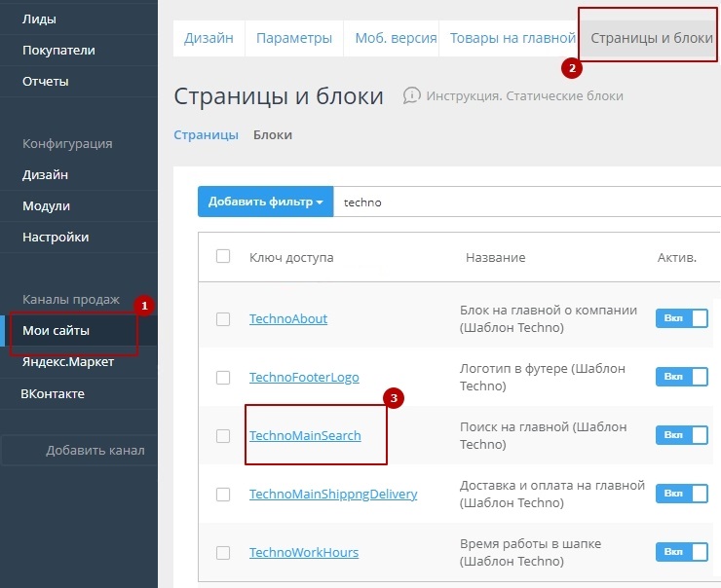This screenshot has height=588, width=721.
Task: Open Яндекс.Маркет sales channel
Action: [x=68, y=362]
